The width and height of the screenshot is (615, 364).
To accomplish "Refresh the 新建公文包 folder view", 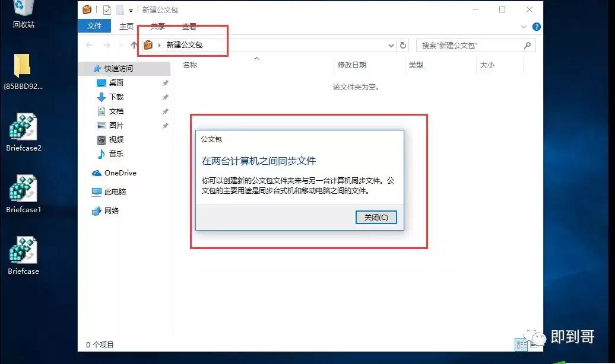I will (x=403, y=45).
